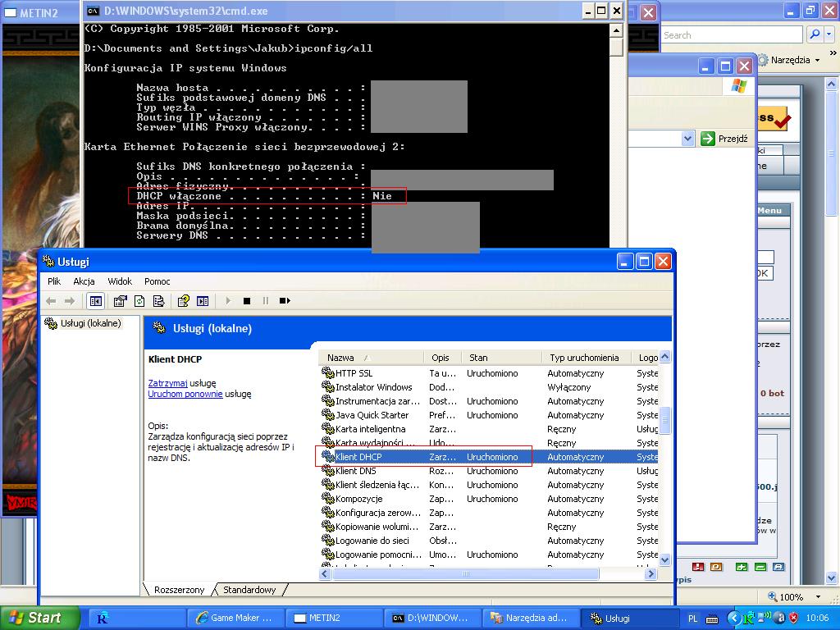Open the Plik menu

pos(54,281)
